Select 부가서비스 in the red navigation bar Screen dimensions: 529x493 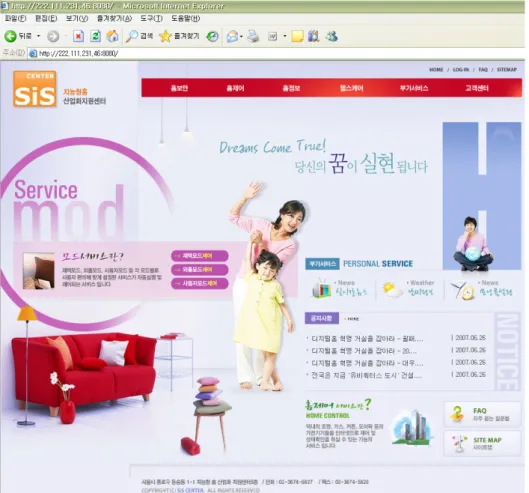pyautogui.click(x=414, y=88)
